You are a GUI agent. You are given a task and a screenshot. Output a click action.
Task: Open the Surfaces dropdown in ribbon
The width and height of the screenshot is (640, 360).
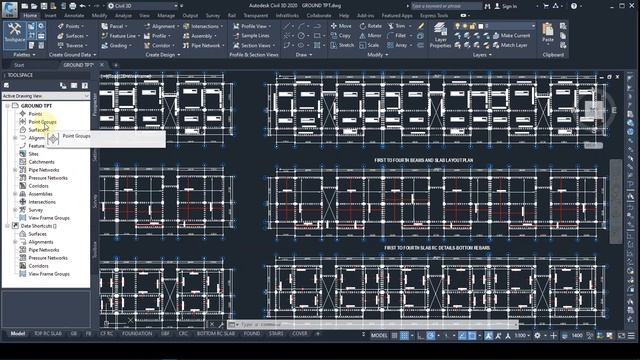(73, 36)
